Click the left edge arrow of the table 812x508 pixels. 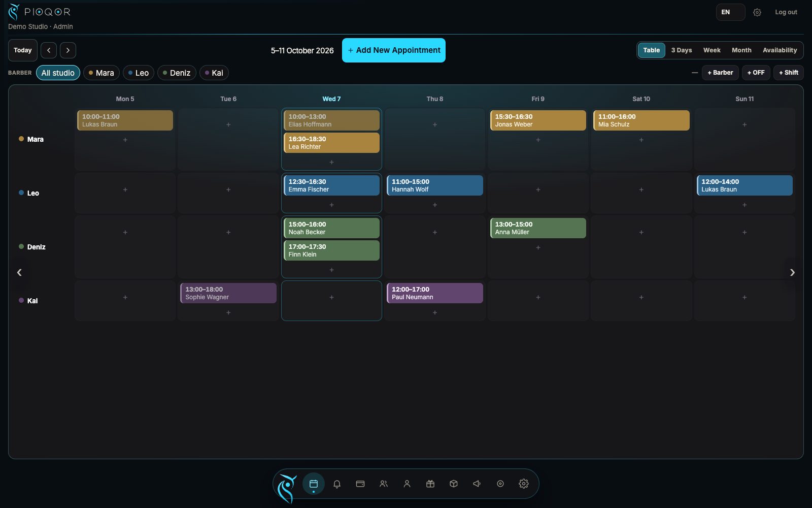click(19, 272)
